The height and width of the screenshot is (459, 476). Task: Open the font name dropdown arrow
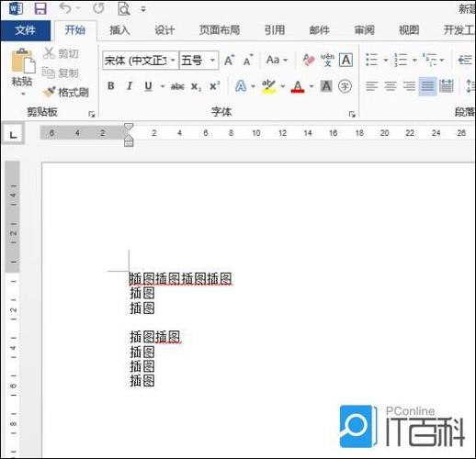(x=173, y=61)
